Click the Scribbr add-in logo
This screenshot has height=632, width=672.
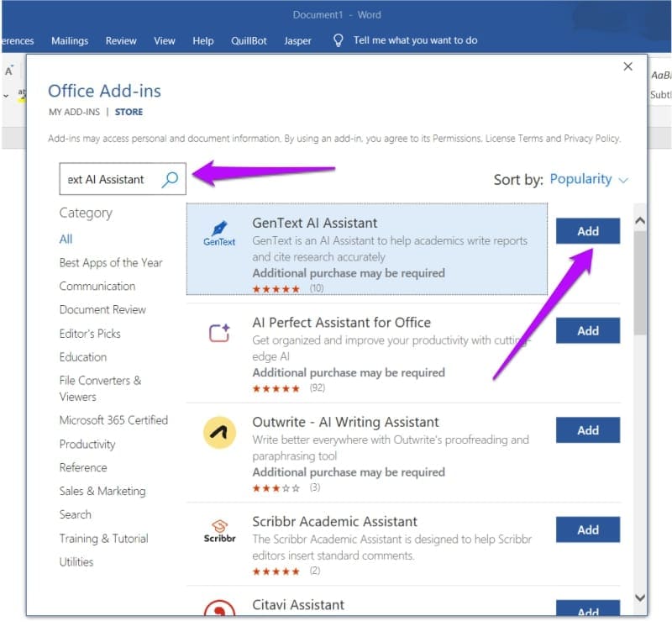pyautogui.click(x=219, y=531)
